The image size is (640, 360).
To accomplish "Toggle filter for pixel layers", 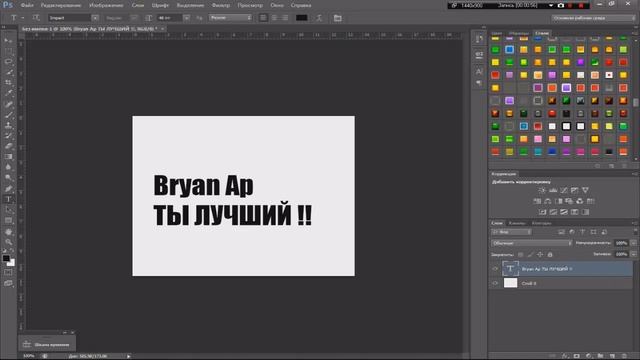I will [561, 232].
